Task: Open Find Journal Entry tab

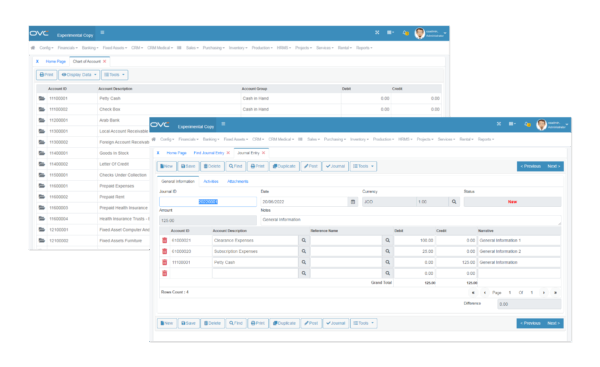Action: tap(209, 153)
